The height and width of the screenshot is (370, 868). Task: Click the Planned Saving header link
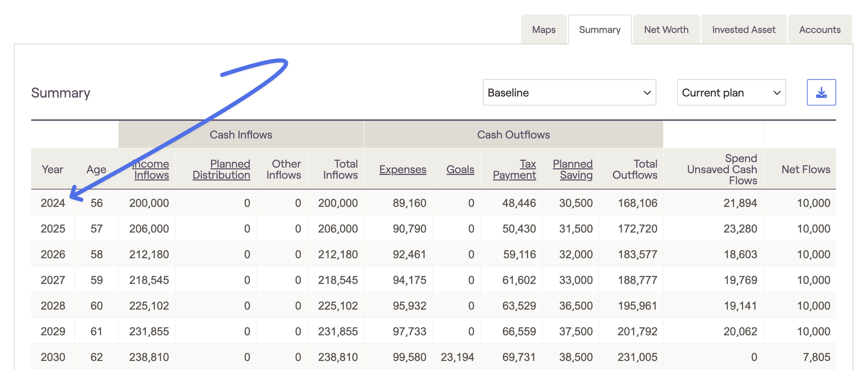[x=573, y=170]
